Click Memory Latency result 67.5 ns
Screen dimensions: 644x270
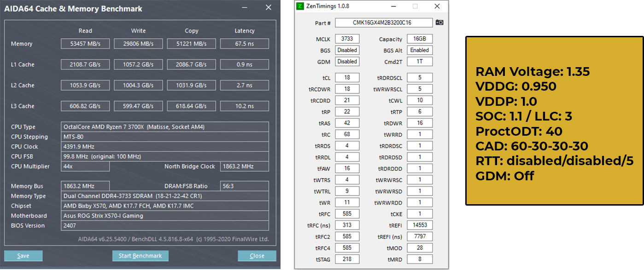coord(245,44)
